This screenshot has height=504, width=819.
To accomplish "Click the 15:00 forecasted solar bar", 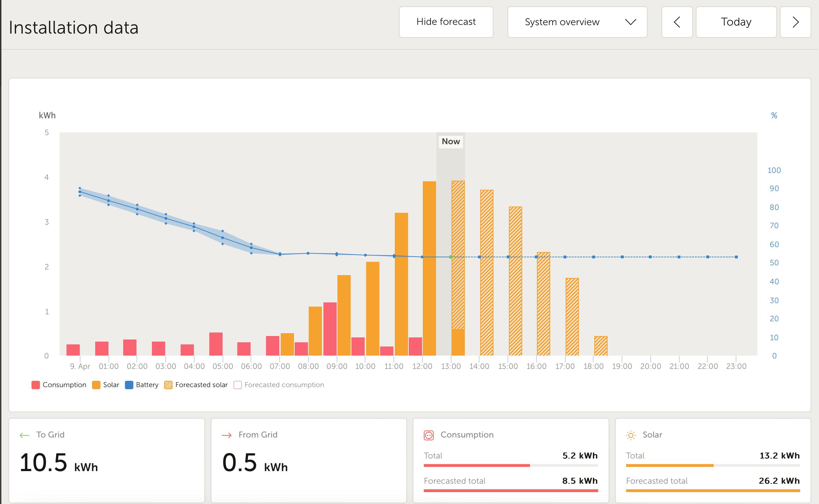I will [x=516, y=281].
